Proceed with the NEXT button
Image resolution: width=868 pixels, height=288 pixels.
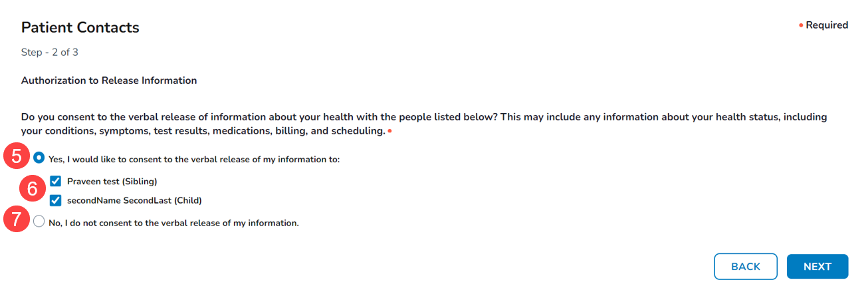pos(817,266)
